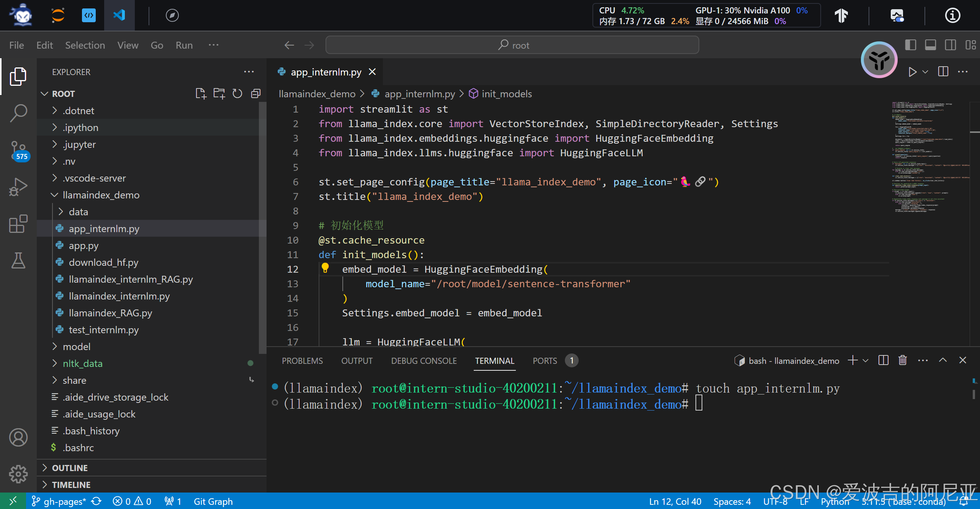
Task: Toggle the bottom panel layout button
Action: pyautogui.click(x=931, y=45)
